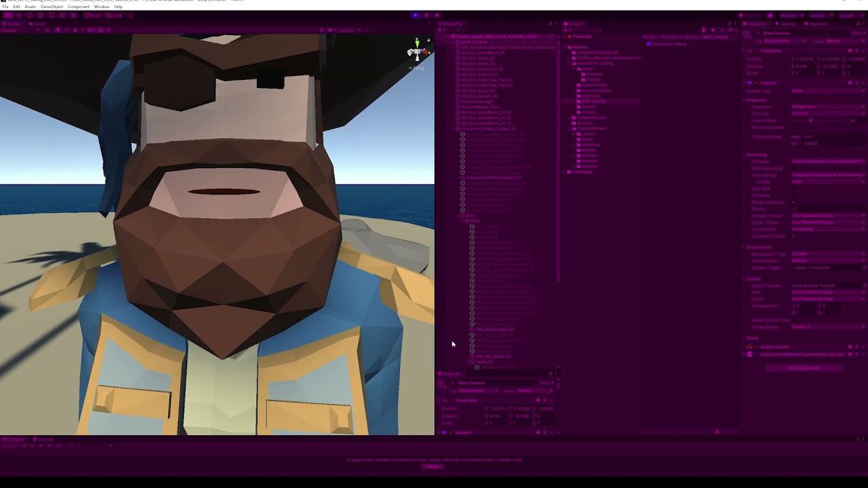Screen dimensions: 868x488
Task: Open the Anti-aliasing dropdown
Action: (x=828, y=175)
